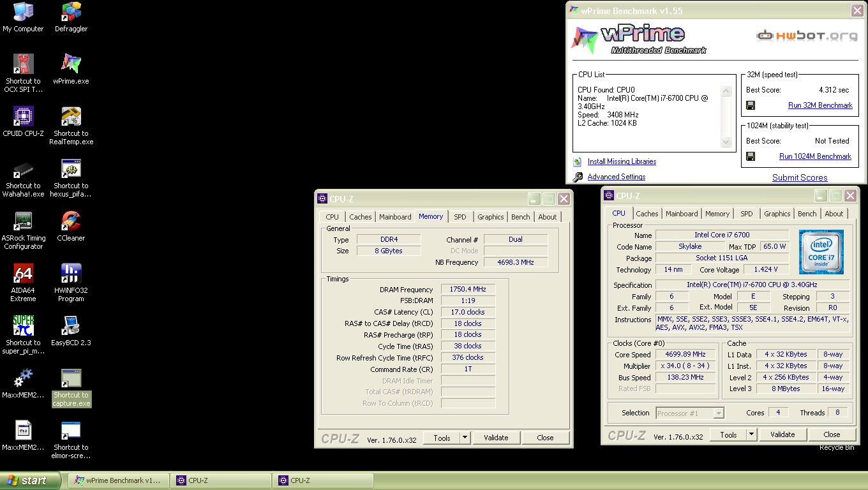
Task: Click the Bus Speed value 138.23 MHz
Action: pos(686,378)
